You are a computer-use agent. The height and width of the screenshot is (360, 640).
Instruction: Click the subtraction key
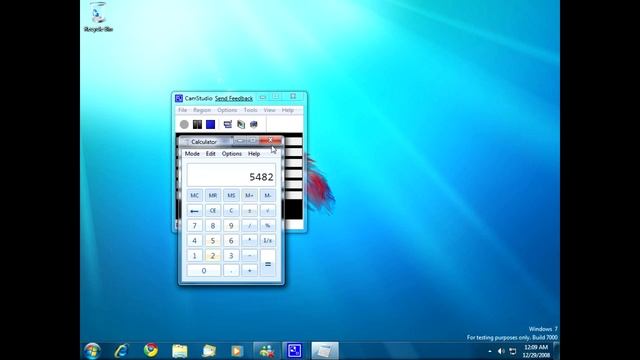pos(249,256)
